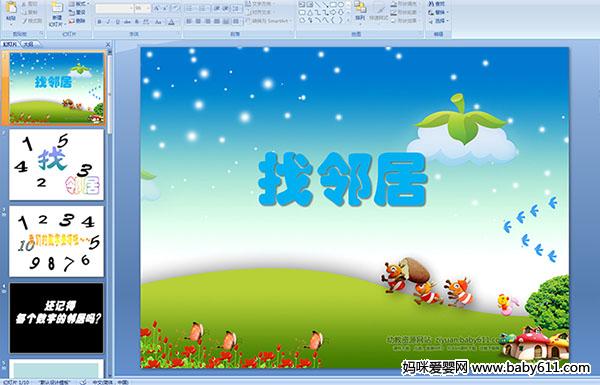The width and height of the screenshot is (600, 385).
Task: Toggle Align Text Left
Action: click(189, 21)
